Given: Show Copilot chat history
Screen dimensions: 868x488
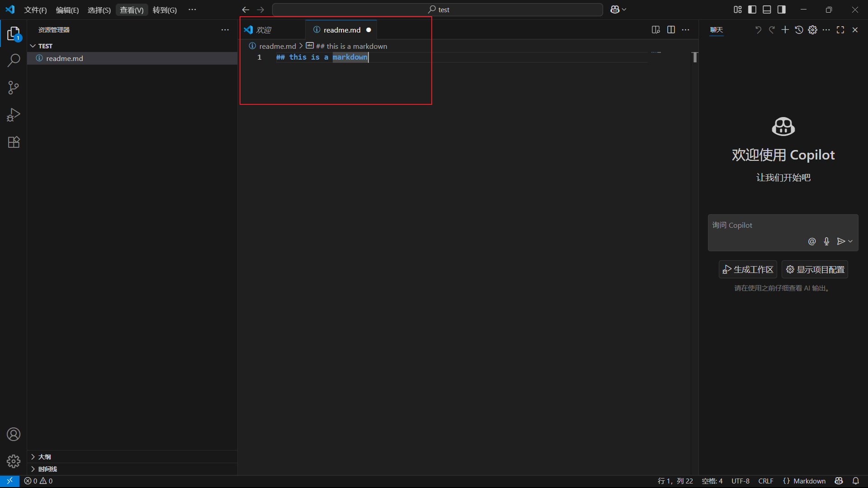Looking at the screenshot, I should pos(799,30).
